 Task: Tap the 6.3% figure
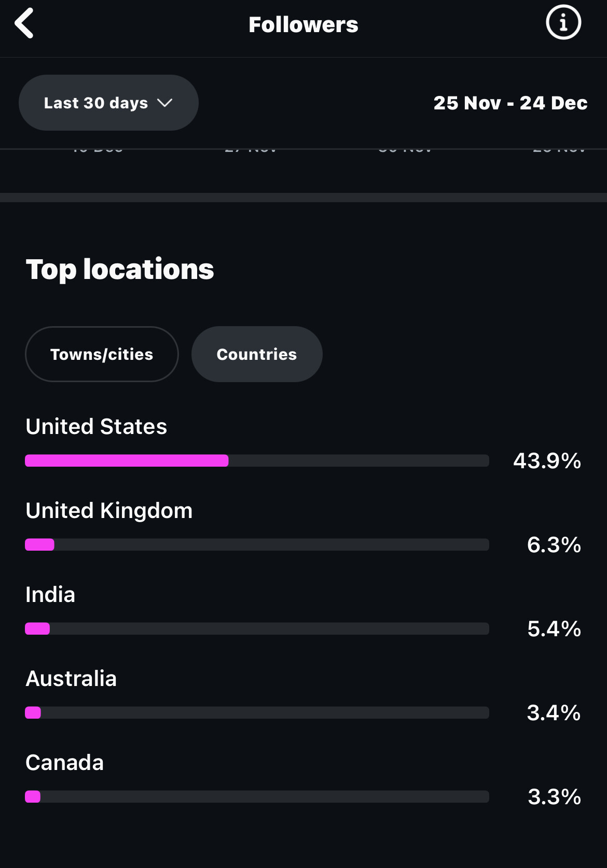(554, 544)
